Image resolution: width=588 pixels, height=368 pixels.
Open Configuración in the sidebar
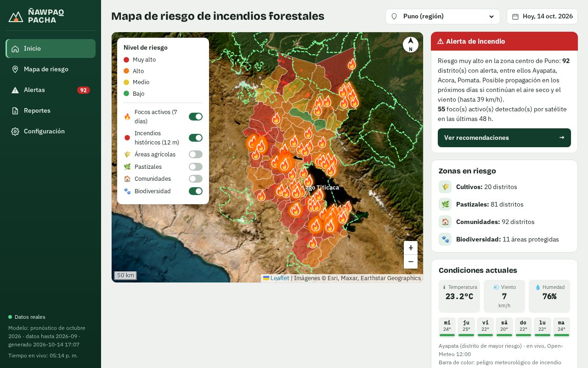(51, 132)
